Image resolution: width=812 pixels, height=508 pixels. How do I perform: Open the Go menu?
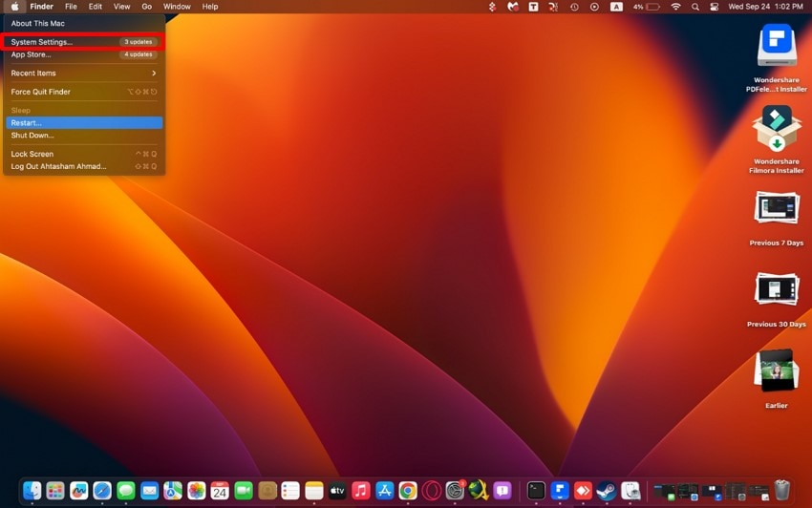pos(147,7)
